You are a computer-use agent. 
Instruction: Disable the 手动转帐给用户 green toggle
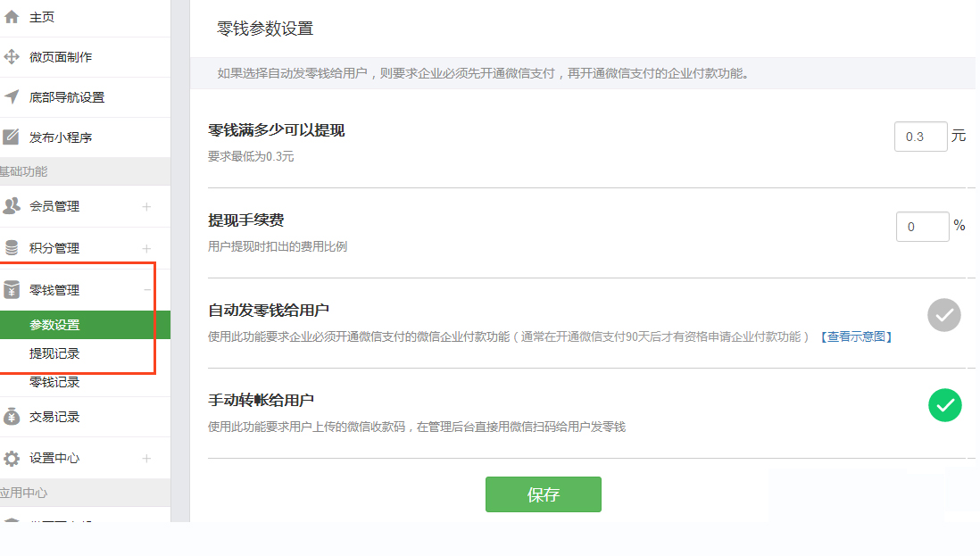(944, 405)
